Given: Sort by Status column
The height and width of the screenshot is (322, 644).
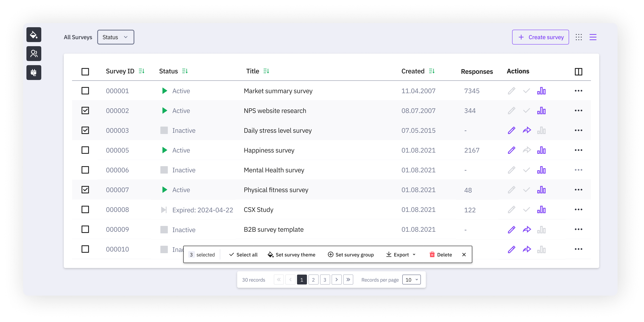Looking at the screenshot, I should 185,71.
